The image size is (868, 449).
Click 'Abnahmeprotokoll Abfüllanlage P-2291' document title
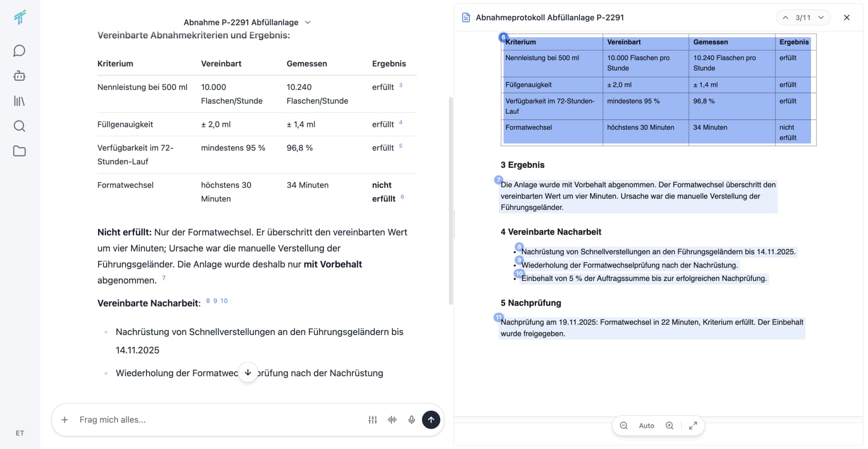pos(550,18)
